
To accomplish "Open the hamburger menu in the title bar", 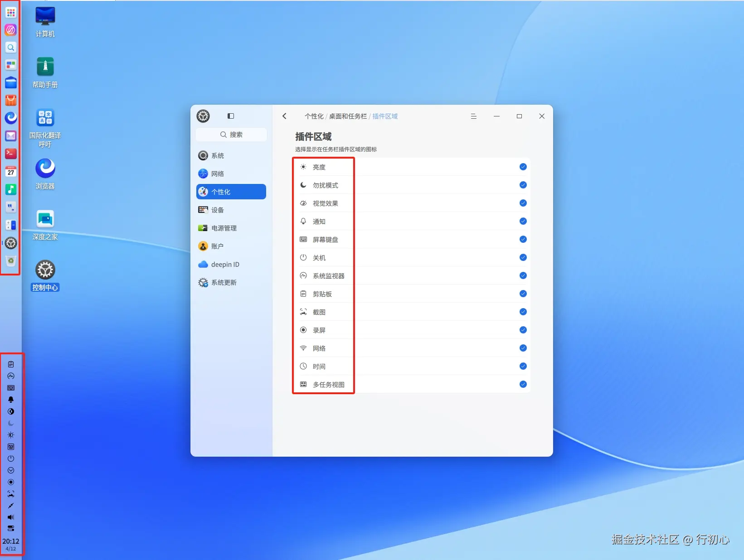I will [x=474, y=116].
